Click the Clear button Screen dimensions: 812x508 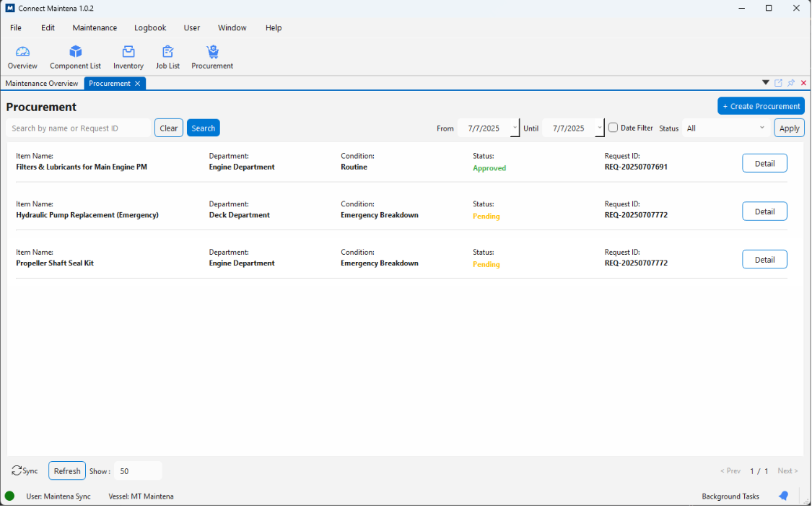(169, 128)
